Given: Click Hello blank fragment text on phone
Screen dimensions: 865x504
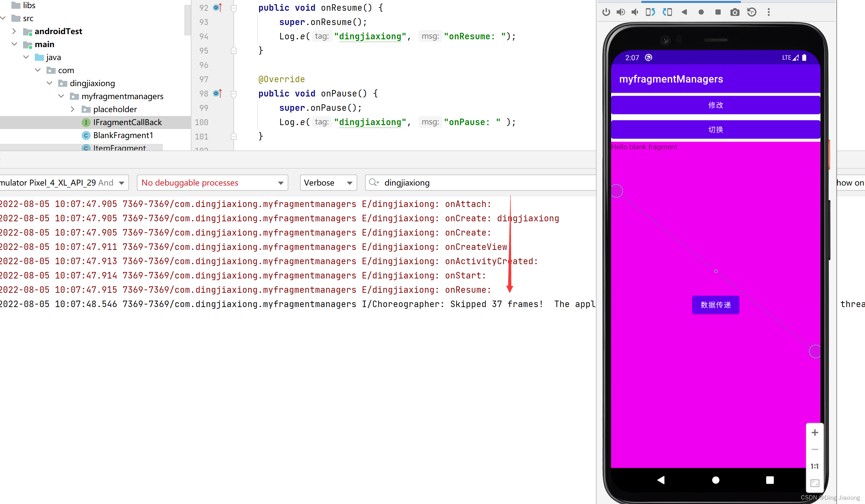Looking at the screenshot, I should point(644,147).
